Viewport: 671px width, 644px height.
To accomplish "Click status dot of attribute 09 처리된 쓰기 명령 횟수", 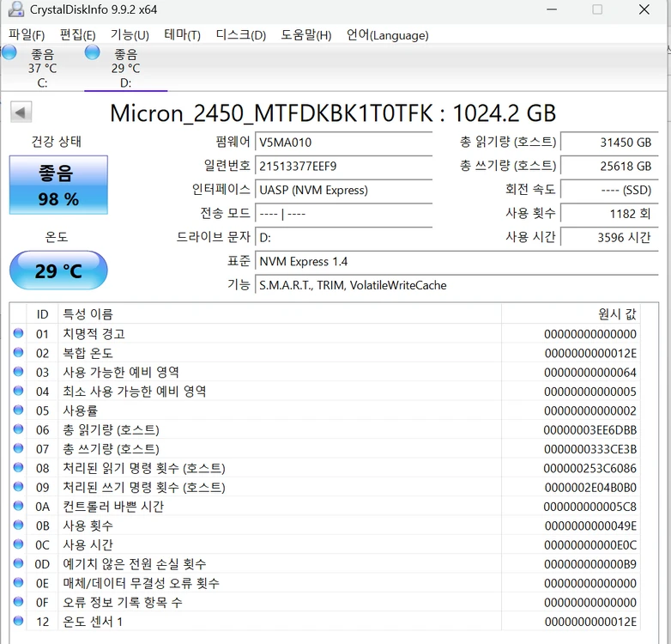I will 18,486.
